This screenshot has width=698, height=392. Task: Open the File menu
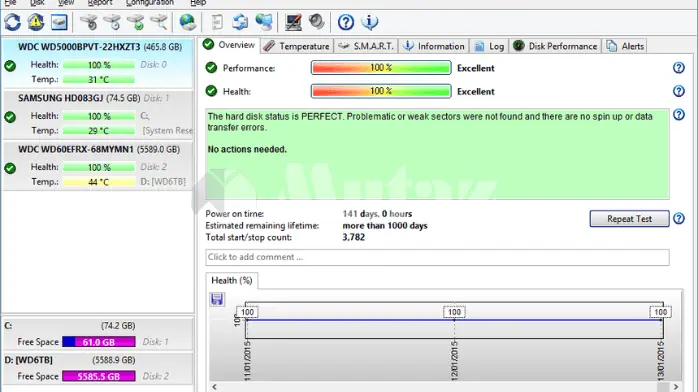pyautogui.click(x=10, y=3)
